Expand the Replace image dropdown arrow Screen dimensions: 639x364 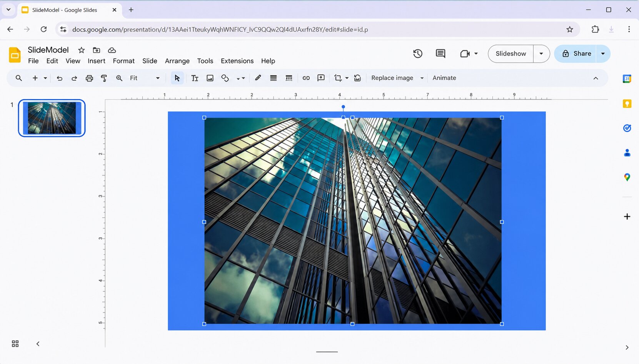(x=422, y=78)
